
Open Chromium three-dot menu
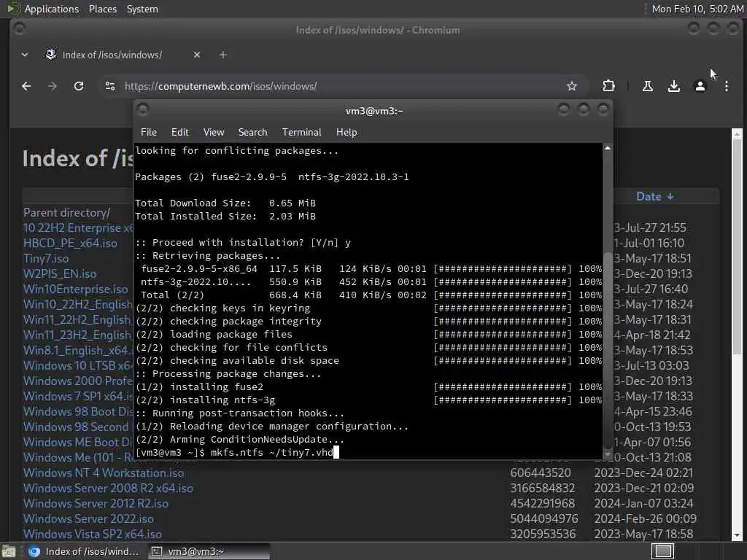(x=726, y=86)
